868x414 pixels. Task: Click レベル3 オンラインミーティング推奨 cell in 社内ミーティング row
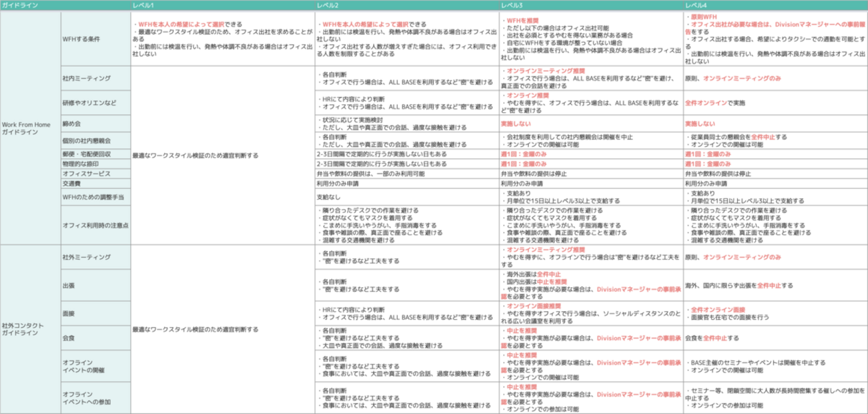pyautogui.click(x=591, y=79)
